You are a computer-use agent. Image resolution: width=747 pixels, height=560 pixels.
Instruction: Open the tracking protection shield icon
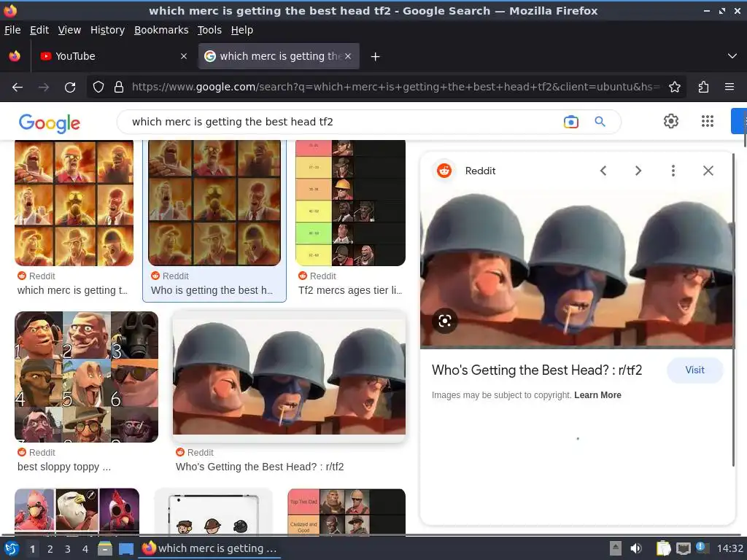98,87
